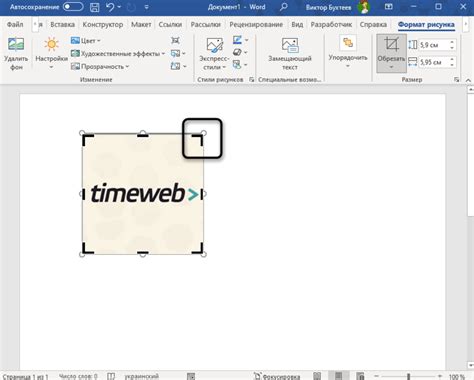This screenshot has width=474, height=380.
Task: Switch to the Рецензирование tab
Action: pos(256,24)
